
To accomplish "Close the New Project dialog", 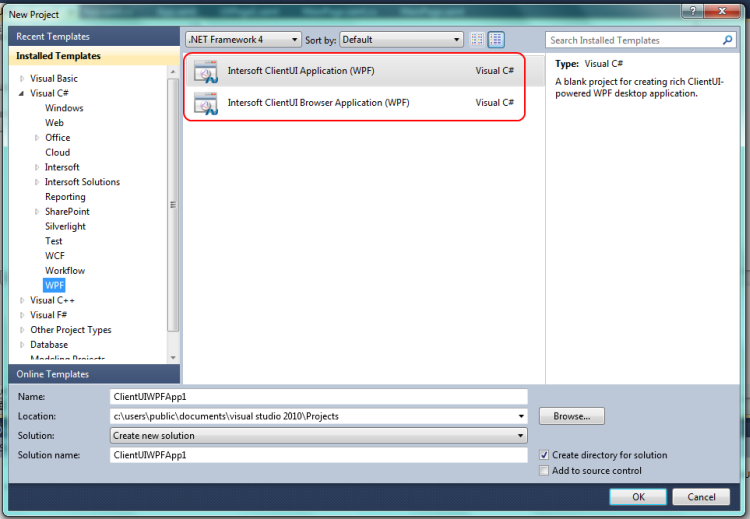I will (x=723, y=11).
